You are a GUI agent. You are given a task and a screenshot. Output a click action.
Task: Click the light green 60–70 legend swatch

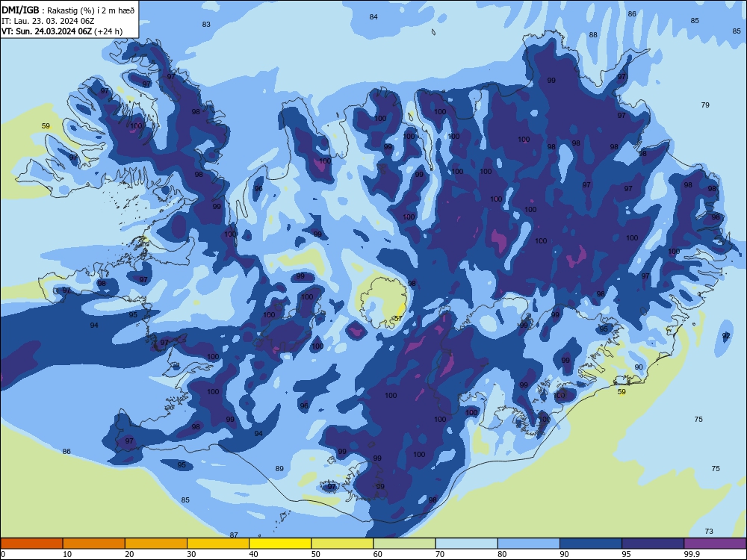(404, 544)
